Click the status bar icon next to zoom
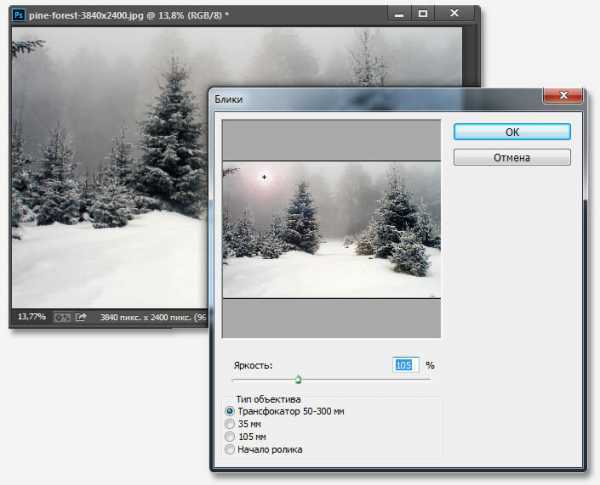Image resolution: width=600 pixels, height=485 pixels. coord(62,317)
